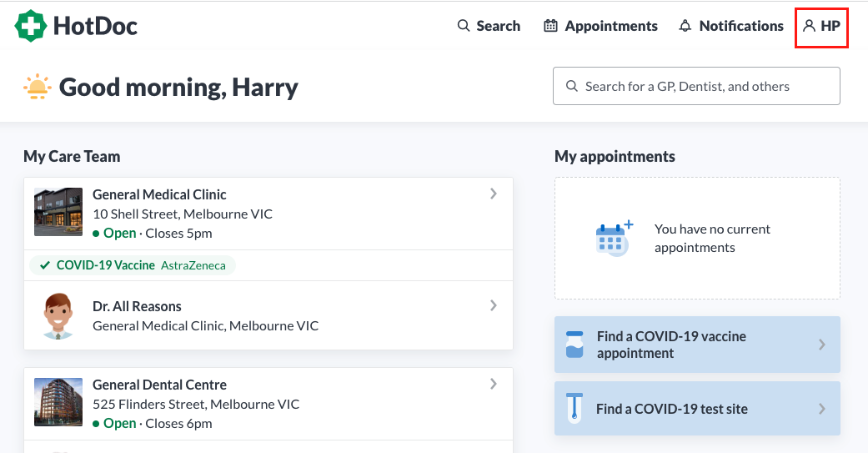Open the Search menu item
Viewport: 868px width, 453px height.
tap(489, 26)
